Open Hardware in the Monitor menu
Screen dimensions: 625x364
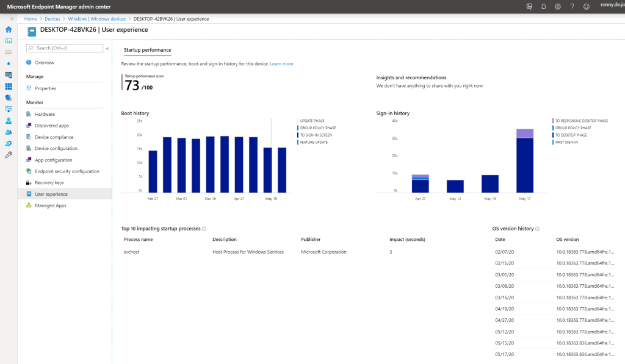tap(45, 114)
